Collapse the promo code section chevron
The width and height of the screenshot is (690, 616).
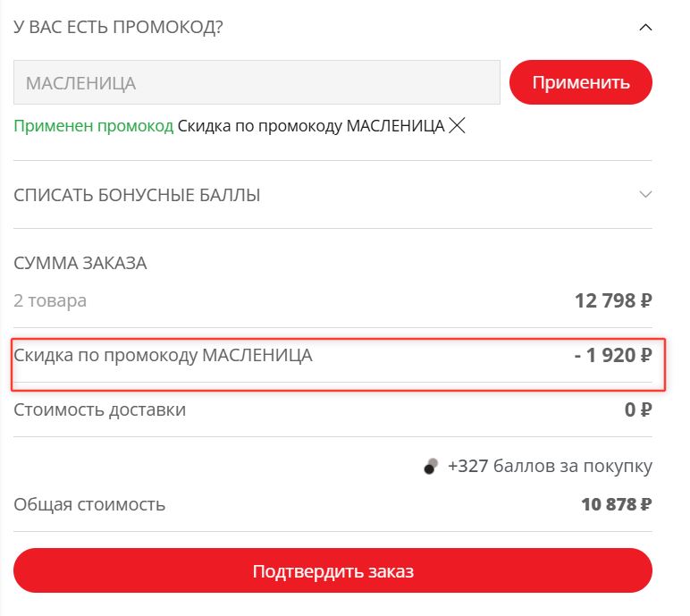[x=645, y=28]
